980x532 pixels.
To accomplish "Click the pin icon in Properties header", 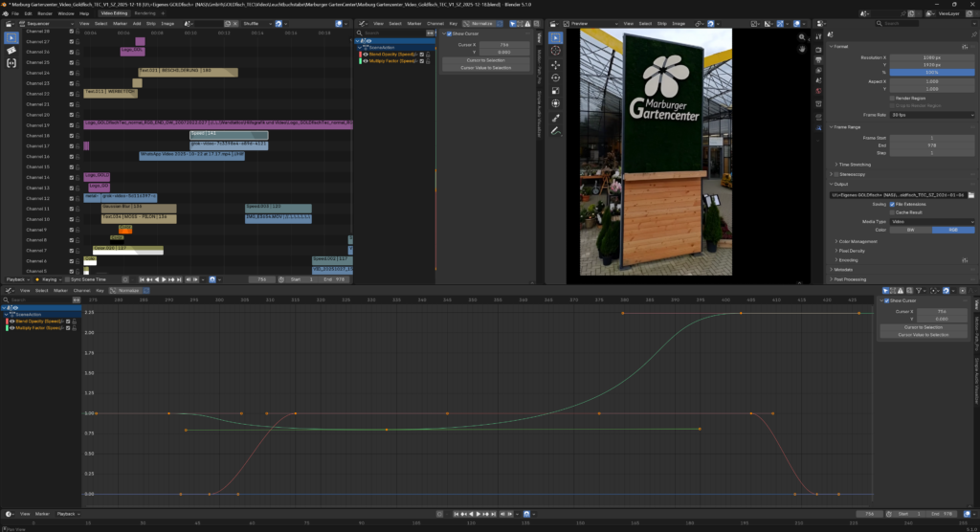I will point(973,34).
